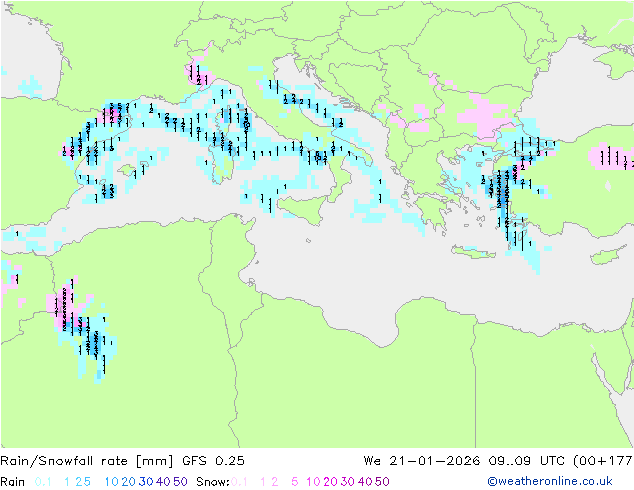Image resolution: width=634 pixels, height=490 pixels.
Task: Click the "(00+177" forecast offset text
Action: click(603, 461)
